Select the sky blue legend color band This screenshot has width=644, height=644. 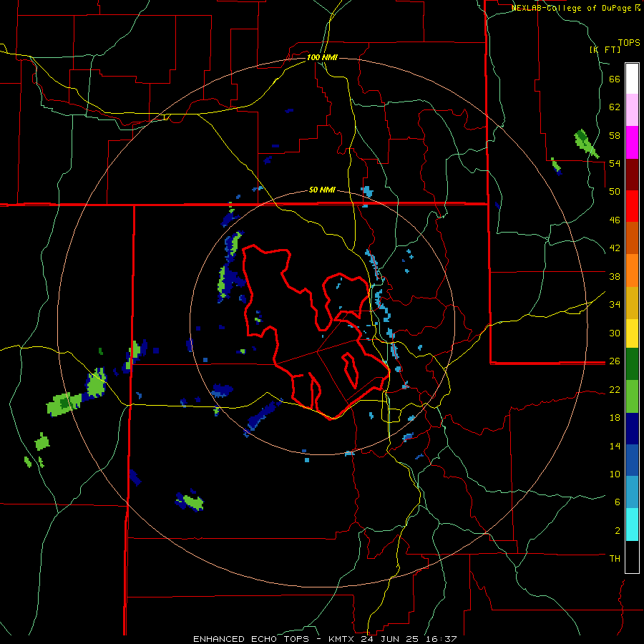tap(632, 492)
